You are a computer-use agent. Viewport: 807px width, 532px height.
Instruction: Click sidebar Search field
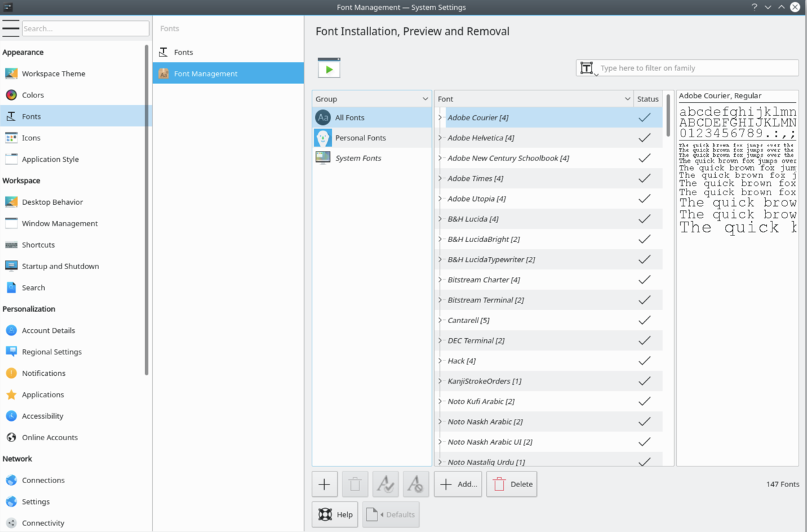(85, 29)
